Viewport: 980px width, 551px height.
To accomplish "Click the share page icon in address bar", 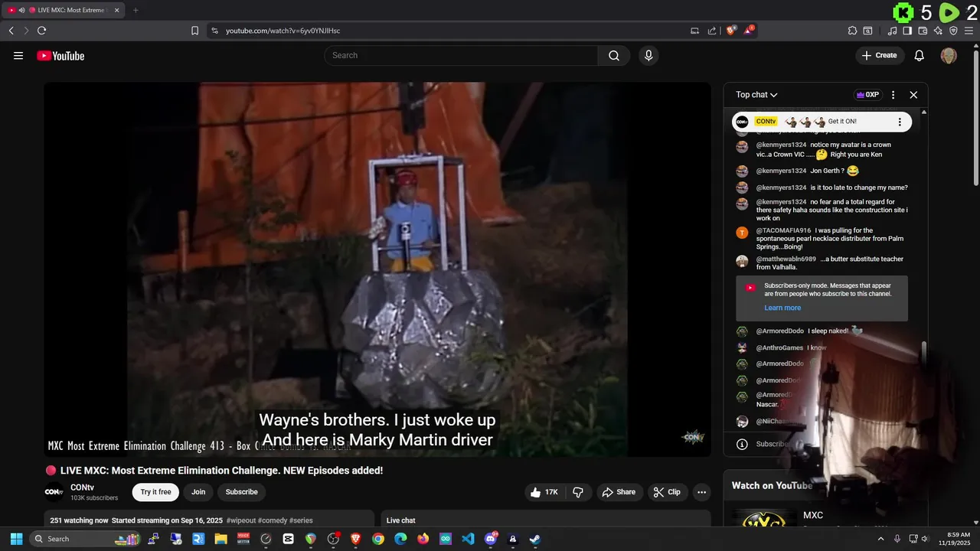I will (x=712, y=31).
